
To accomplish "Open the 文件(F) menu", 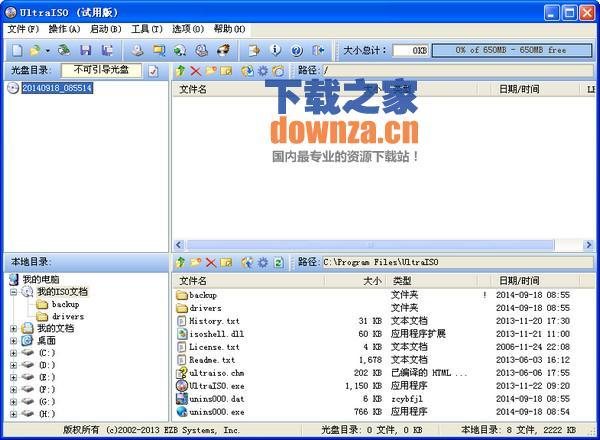I will click(23, 29).
